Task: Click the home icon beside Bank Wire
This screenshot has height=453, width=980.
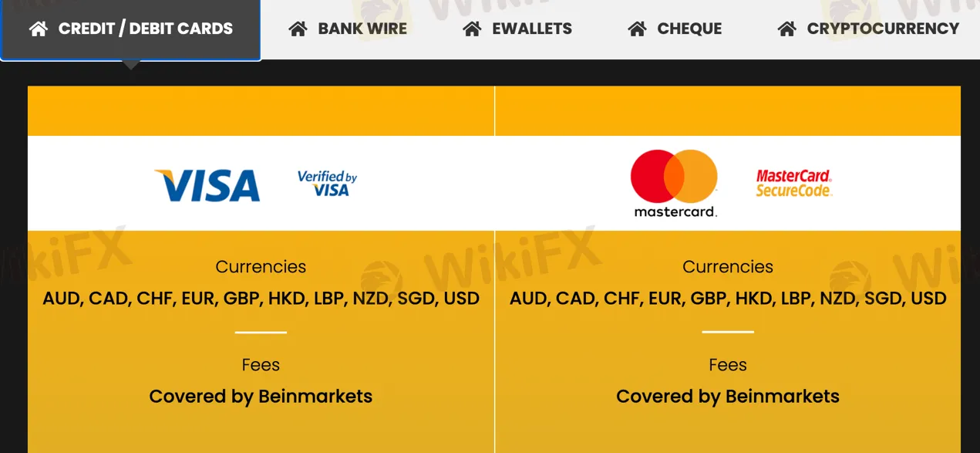Action: click(298, 29)
